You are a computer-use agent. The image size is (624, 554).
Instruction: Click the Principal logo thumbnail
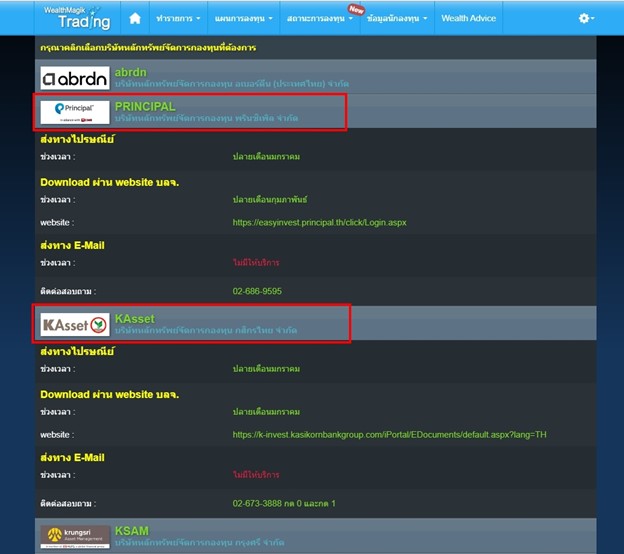pos(75,112)
